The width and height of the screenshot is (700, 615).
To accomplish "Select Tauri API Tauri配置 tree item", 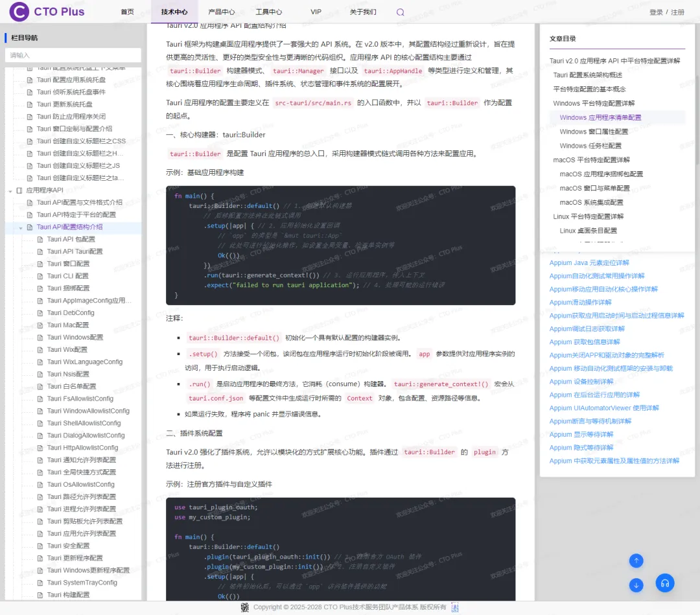I will [75, 251].
